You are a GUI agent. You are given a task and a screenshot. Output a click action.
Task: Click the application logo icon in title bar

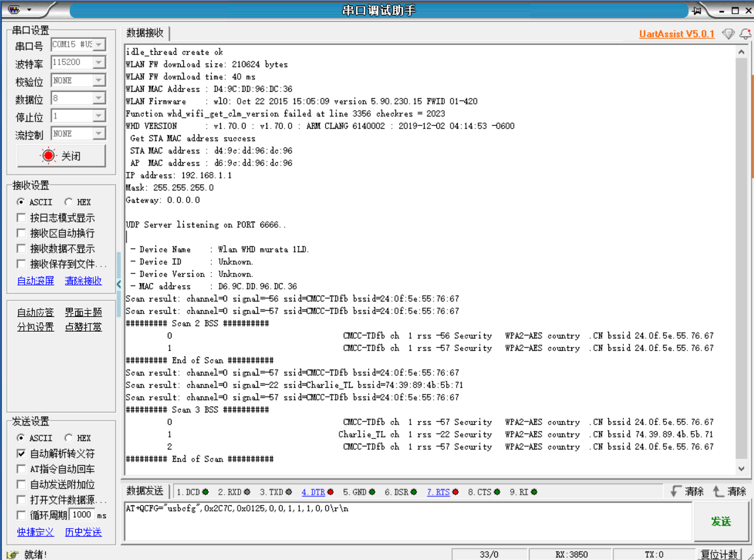click(x=14, y=10)
